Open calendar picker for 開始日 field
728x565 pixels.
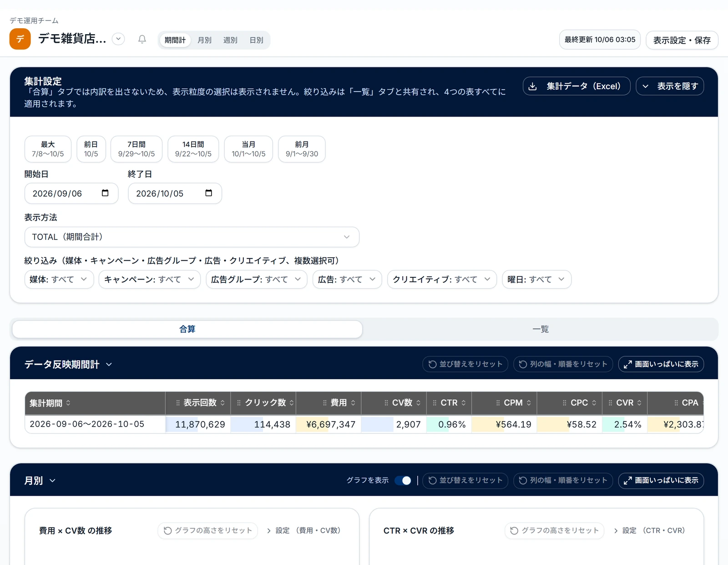click(105, 193)
